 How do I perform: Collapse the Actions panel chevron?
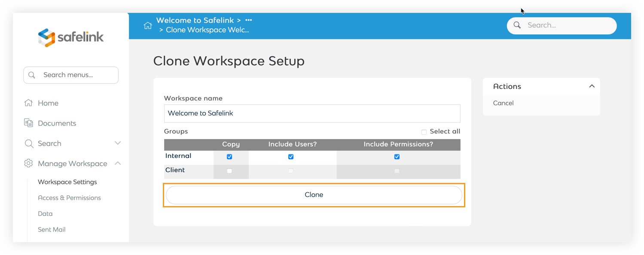592,86
